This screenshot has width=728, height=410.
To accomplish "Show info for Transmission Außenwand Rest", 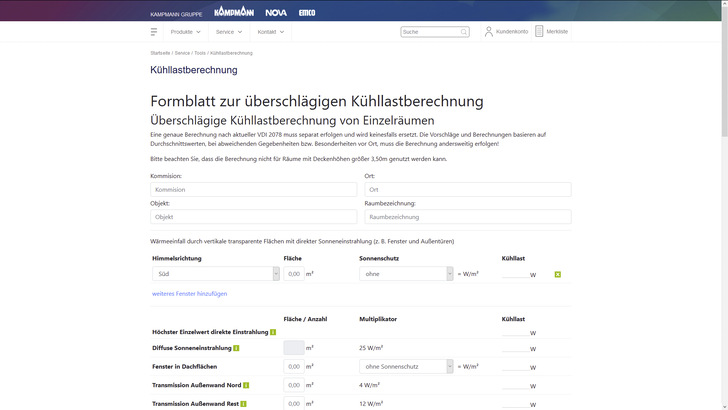I will (245, 403).
